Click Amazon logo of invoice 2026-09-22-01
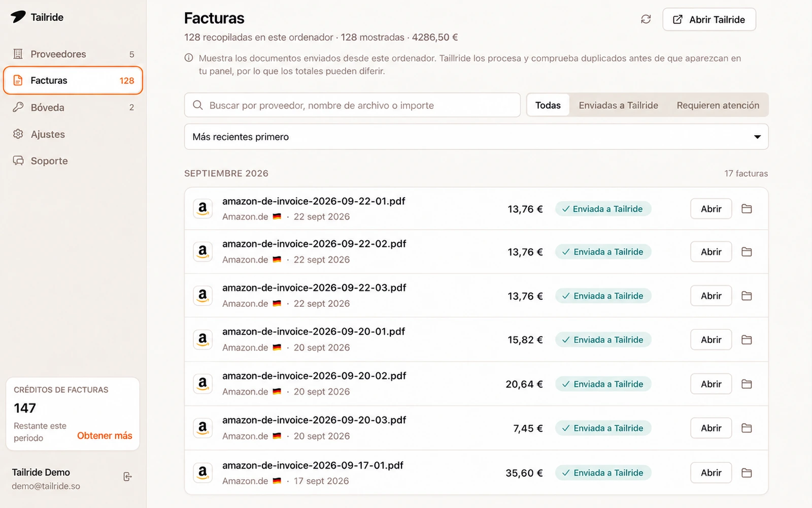This screenshot has height=508, width=812. click(x=202, y=209)
